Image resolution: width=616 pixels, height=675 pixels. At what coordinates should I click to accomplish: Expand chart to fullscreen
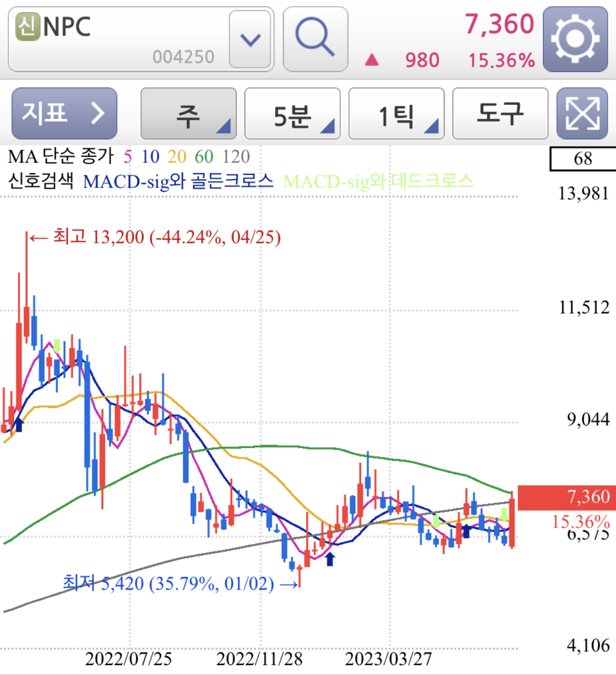(582, 113)
